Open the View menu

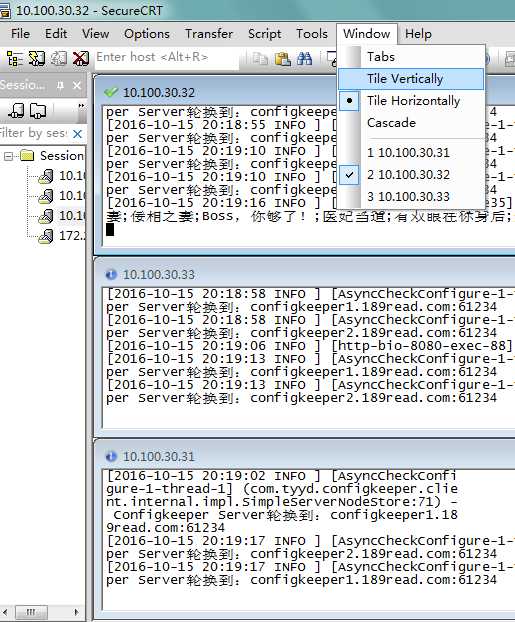tap(95, 34)
